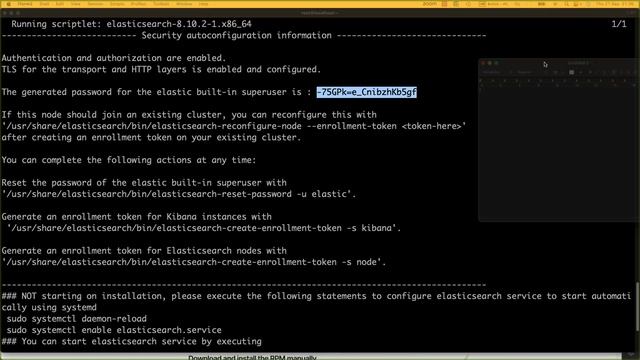Click 'Generate an enrollment token for Kibana' line
Viewport: 640px width, 360px height.
pyautogui.click(x=136, y=217)
